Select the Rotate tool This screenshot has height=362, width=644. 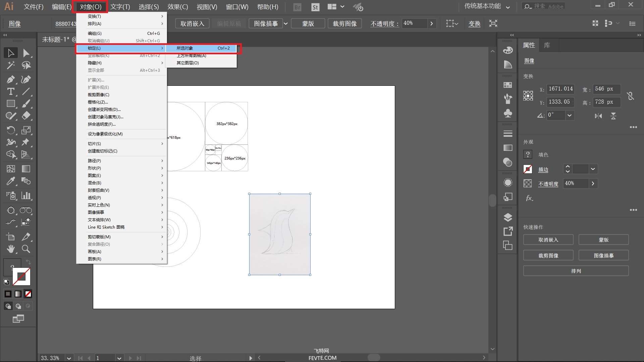tap(11, 130)
